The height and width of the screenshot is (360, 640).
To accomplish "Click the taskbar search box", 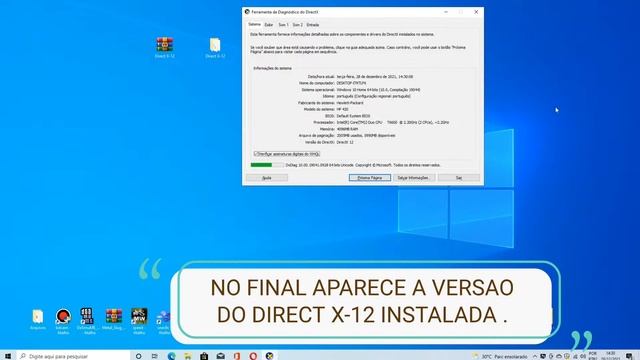I will coord(73,356).
